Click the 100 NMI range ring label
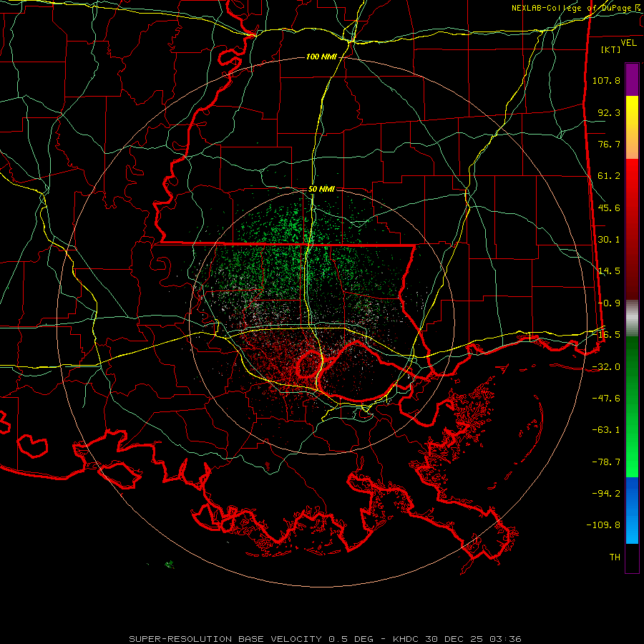 point(321,57)
